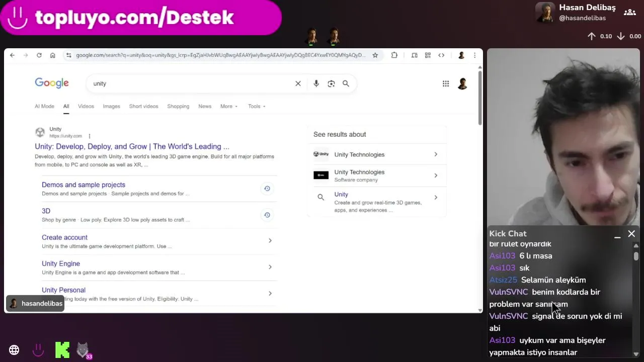Click the hasandelibas name tag label
Screen dimensions: 644x362
pyautogui.click(x=35, y=304)
